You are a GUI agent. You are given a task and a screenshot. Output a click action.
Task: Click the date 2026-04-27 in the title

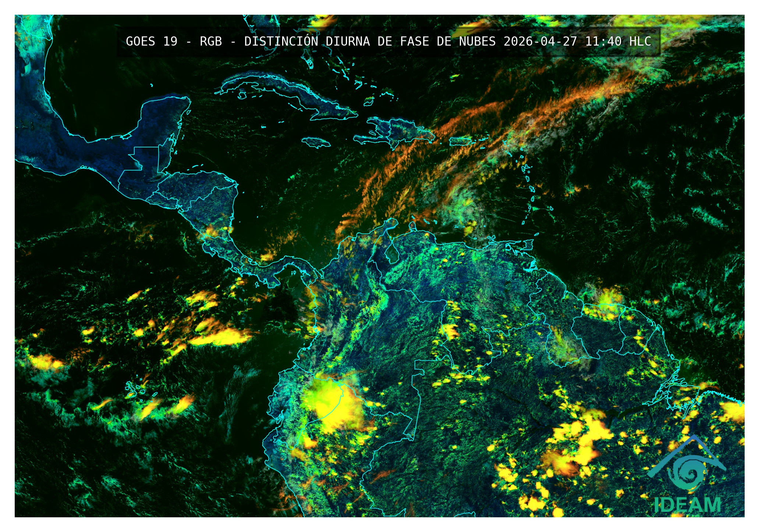(540, 41)
